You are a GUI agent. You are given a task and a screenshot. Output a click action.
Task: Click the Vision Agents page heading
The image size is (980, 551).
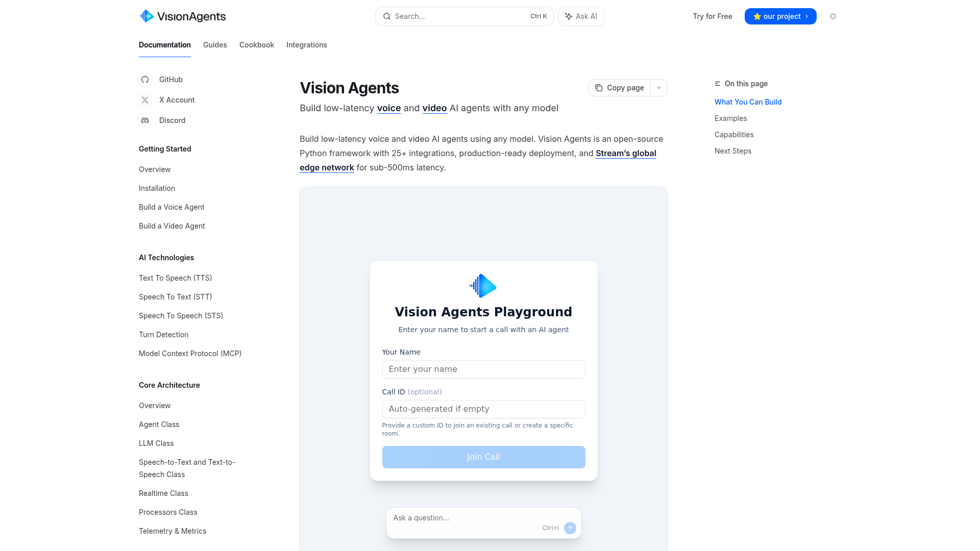pyautogui.click(x=349, y=88)
